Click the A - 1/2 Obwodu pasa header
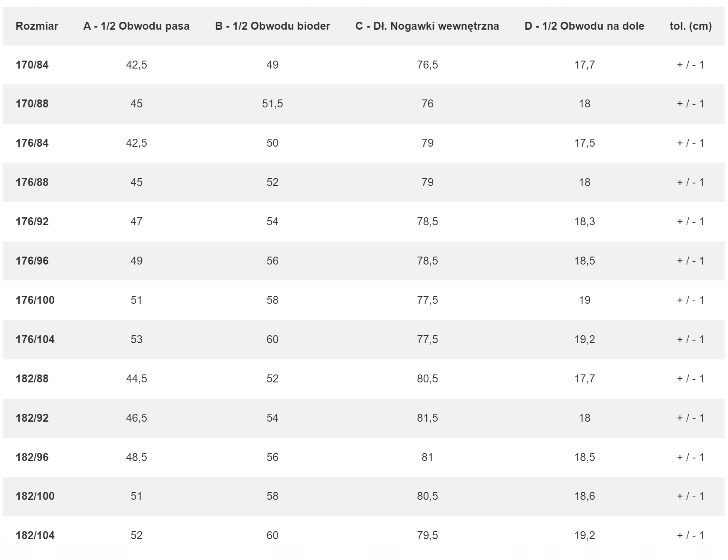Screen dimensions: 728x560 (136, 26)
